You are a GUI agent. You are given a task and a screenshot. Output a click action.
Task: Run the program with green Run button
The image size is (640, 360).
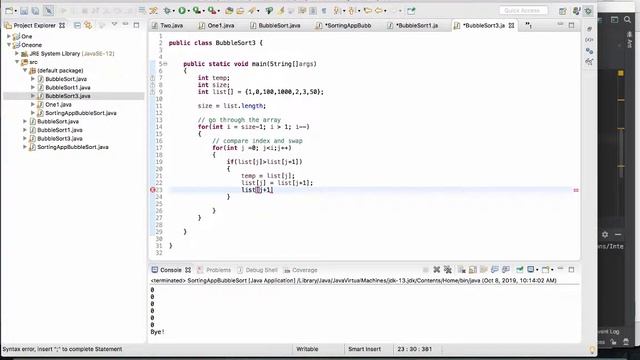182,11
